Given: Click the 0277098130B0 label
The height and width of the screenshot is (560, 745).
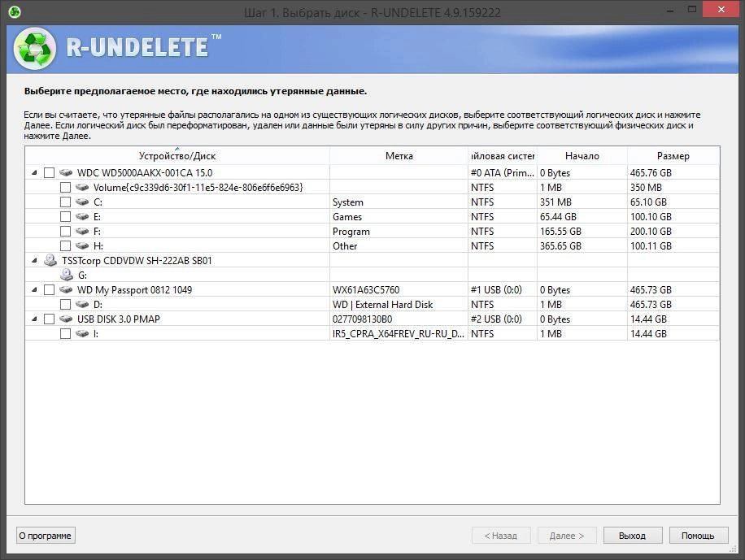Looking at the screenshot, I should (x=363, y=319).
